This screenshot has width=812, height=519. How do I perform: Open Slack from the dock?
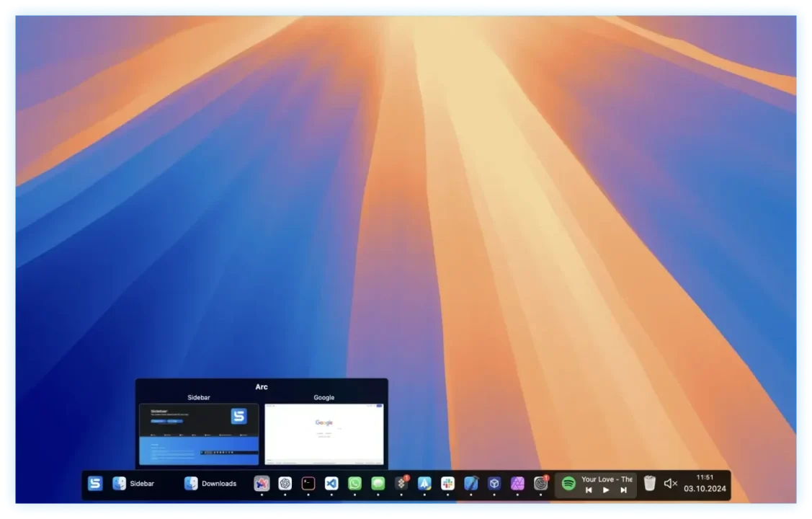click(x=448, y=483)
